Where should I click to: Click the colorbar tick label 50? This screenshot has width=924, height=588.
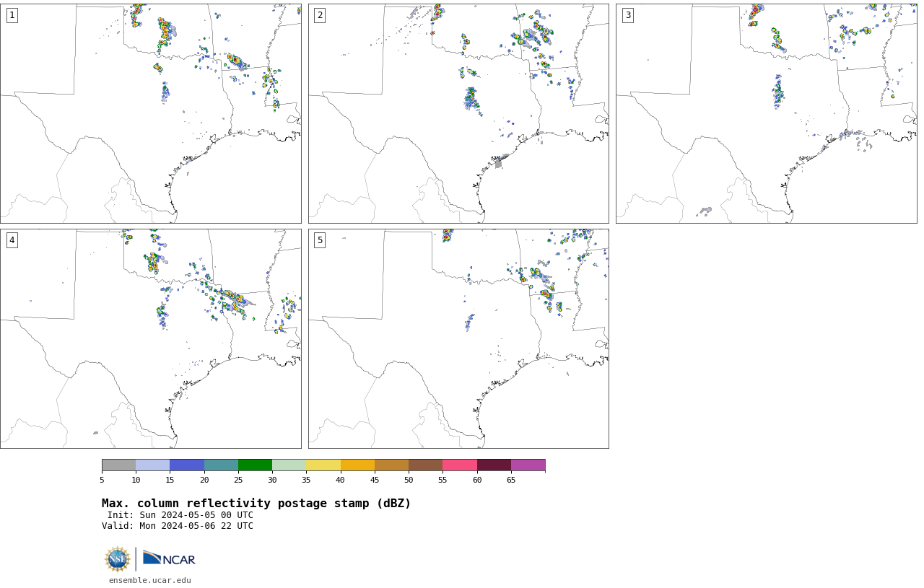pos(409,481)
